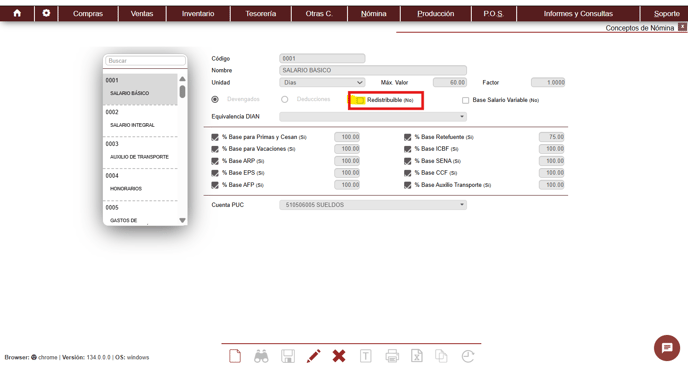Toggle % Base Retefuente checkbox
The height and width of the screenshot is (365, 688).
408,137
